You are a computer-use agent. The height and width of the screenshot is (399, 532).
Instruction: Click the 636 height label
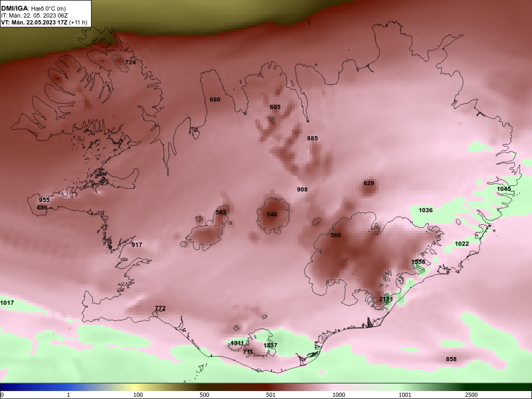pyautogui.click(x=42, y=207)
